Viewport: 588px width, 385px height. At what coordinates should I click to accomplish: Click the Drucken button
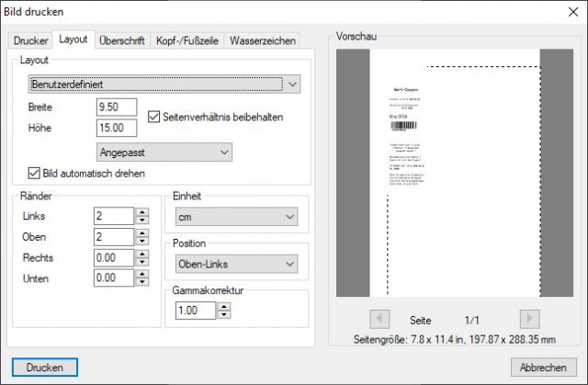click(x=45, y=368)
